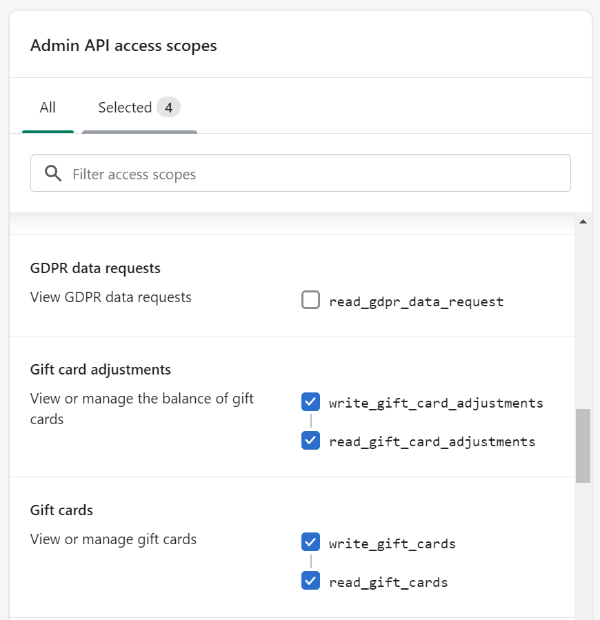
Task: Click the magnifying glass search icon
Action: [x=53, y=174]
